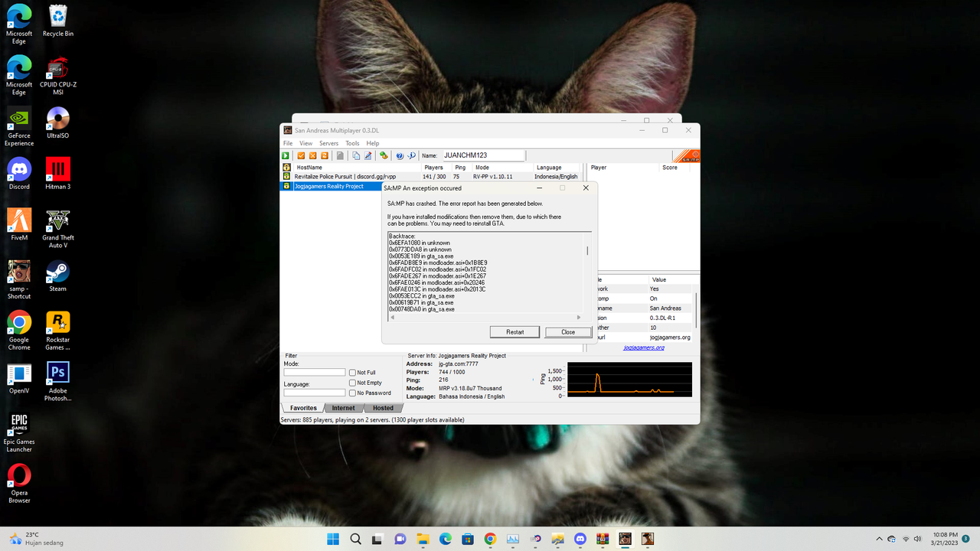Open the jogjagamers.org link
The width and height of the screenshot is (980, 551).
pos(643,347)
